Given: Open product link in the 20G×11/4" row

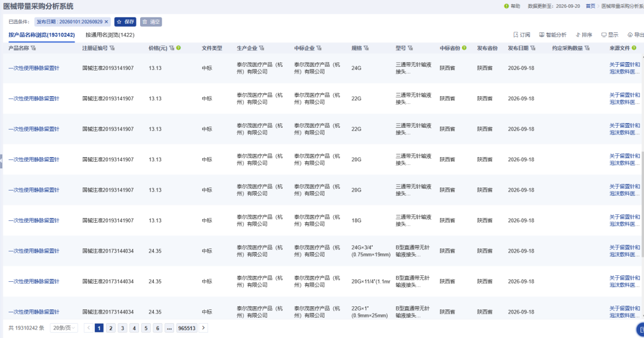Looking at the screenshot, I should point(33,282).
